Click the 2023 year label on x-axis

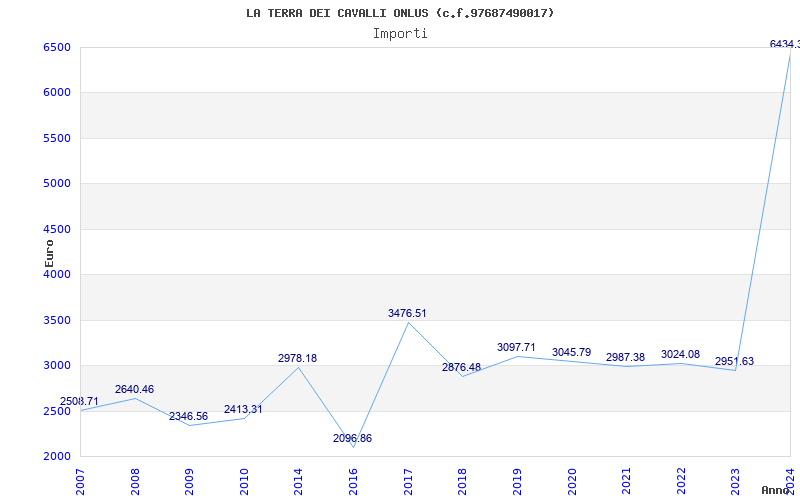736,482
